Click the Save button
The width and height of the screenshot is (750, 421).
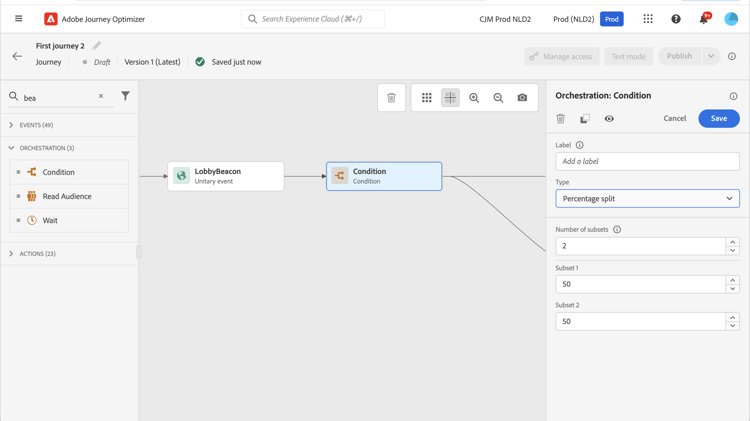[718, 119]
